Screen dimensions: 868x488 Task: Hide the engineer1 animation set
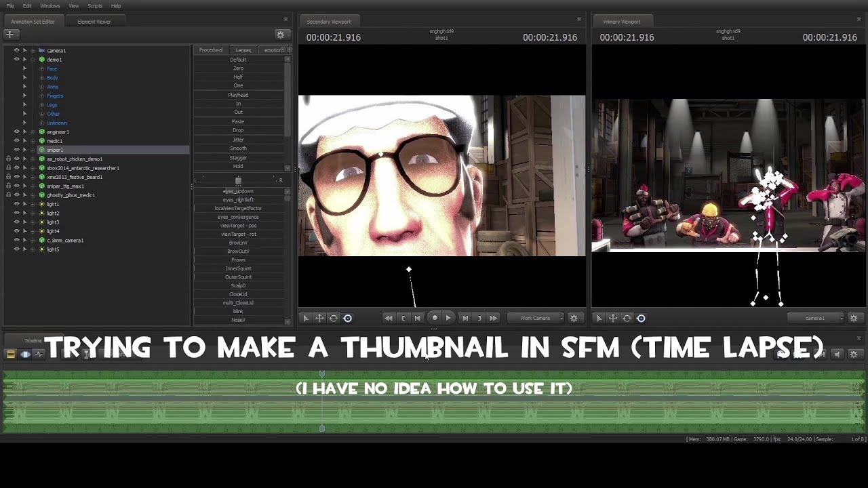(x=16, y=132)
